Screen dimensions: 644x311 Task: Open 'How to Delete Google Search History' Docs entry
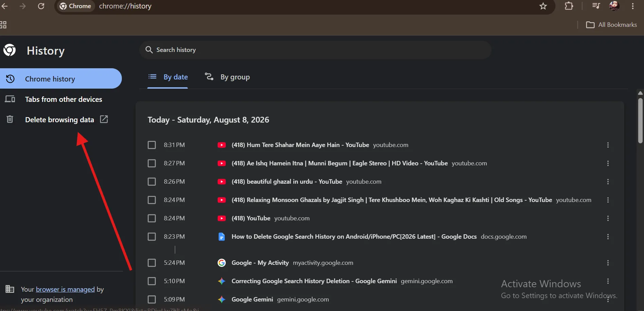pos(354,237)
